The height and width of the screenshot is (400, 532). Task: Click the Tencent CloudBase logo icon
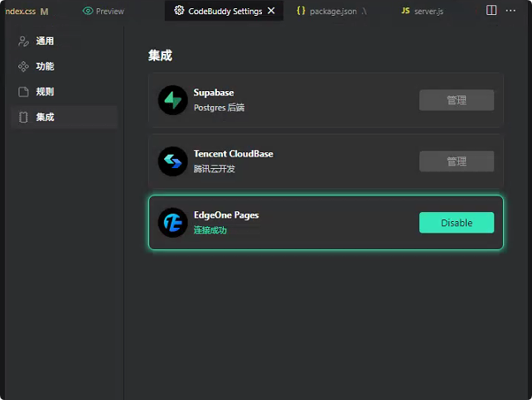tap(172, 161)
